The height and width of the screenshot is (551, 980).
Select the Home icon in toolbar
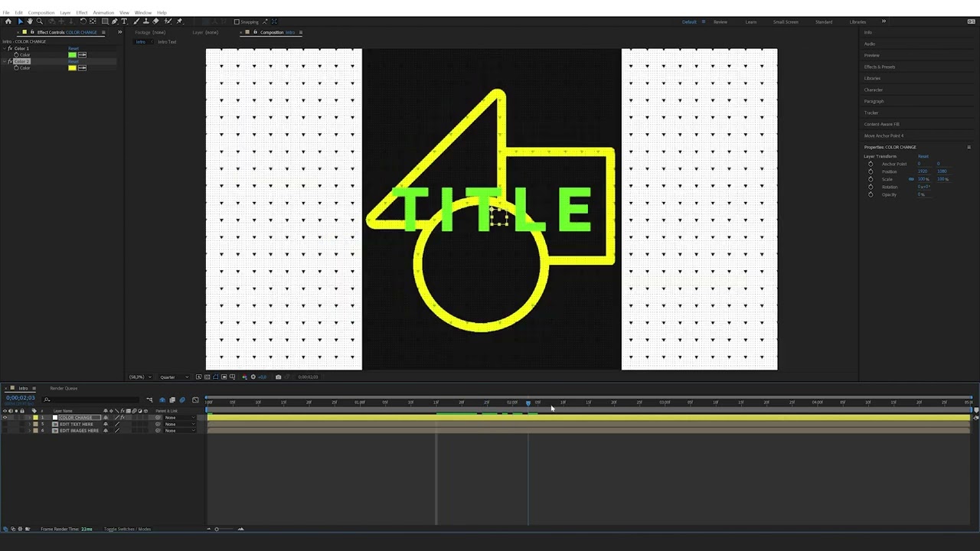[8, 21]
